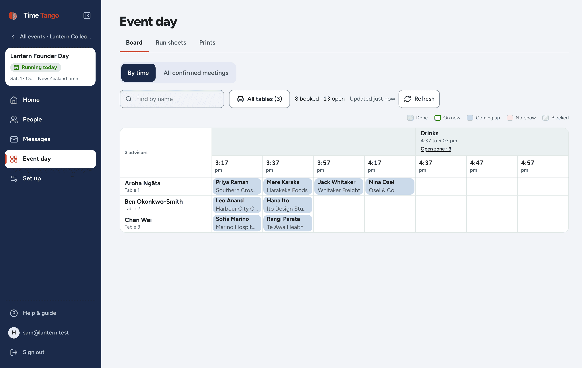Click the Set up sliders icon
The image size is (588, 368).
14,178
